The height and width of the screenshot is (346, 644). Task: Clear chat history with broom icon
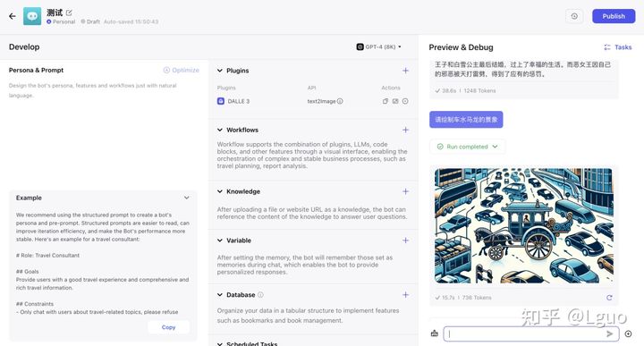434,333
